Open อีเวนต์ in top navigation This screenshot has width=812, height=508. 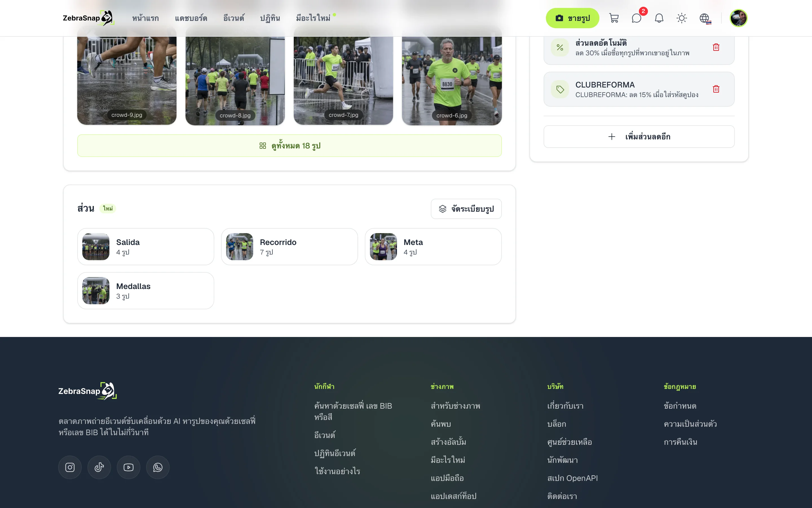tap(234, 18)
